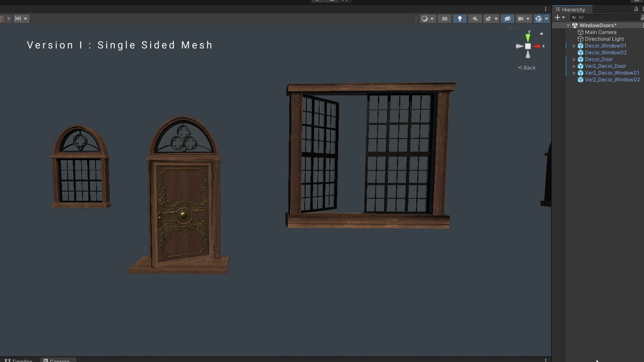This screenshot has width=644, height=362.
Task: Select the WindowDoors scene row
Action: pos(598,25)
